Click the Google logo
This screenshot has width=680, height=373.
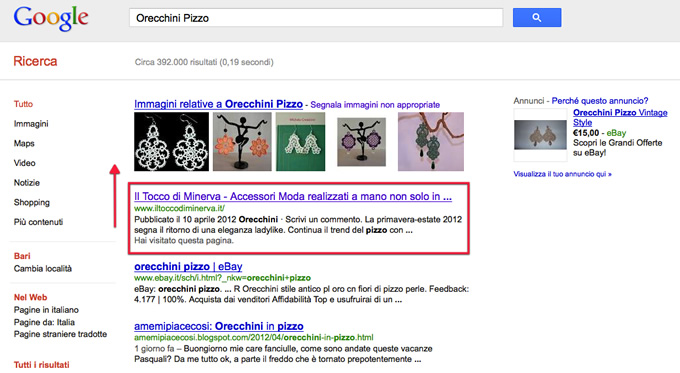coord(51,18)
